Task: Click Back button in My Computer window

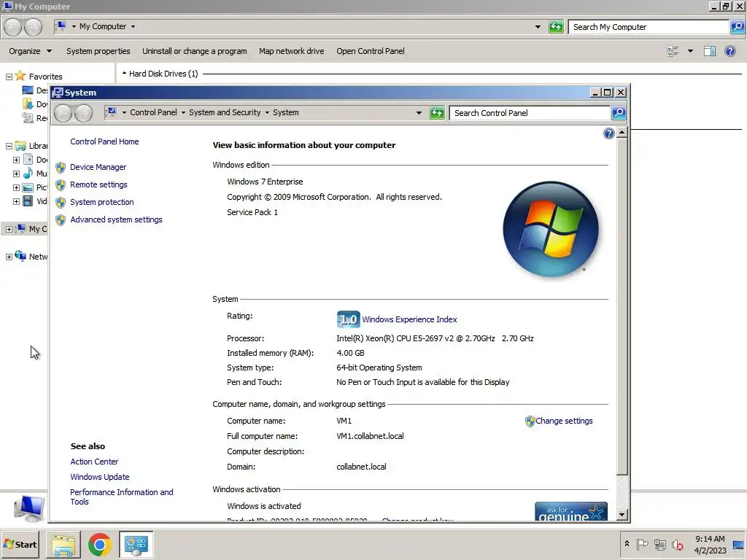Action: coord(13,27)
